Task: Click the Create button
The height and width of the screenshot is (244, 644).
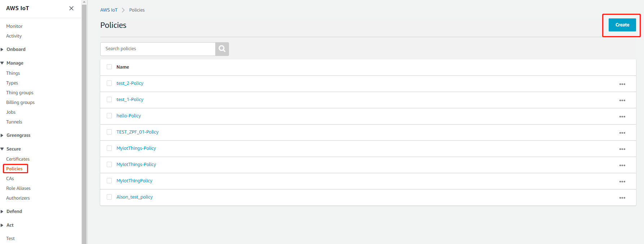Action: (x=622, y=25)
